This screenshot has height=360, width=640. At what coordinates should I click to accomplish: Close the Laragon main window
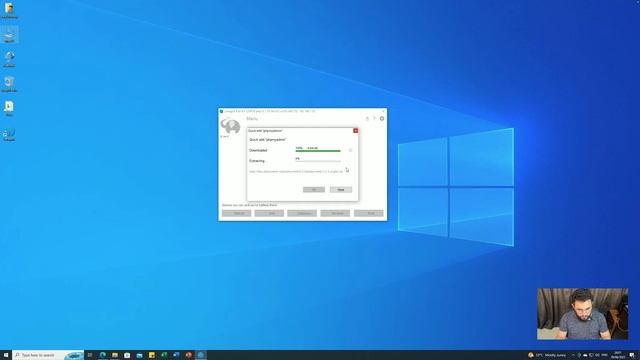click(x=383, y=111)
